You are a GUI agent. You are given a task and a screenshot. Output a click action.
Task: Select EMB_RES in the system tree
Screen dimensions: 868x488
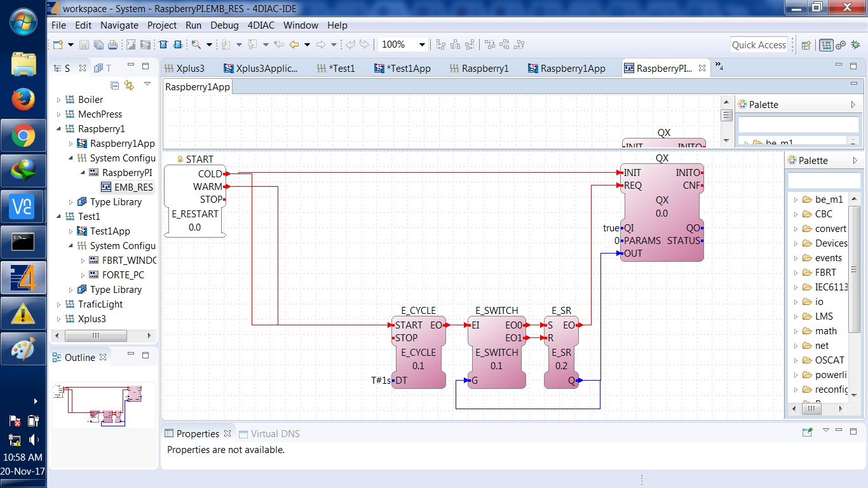127,187
